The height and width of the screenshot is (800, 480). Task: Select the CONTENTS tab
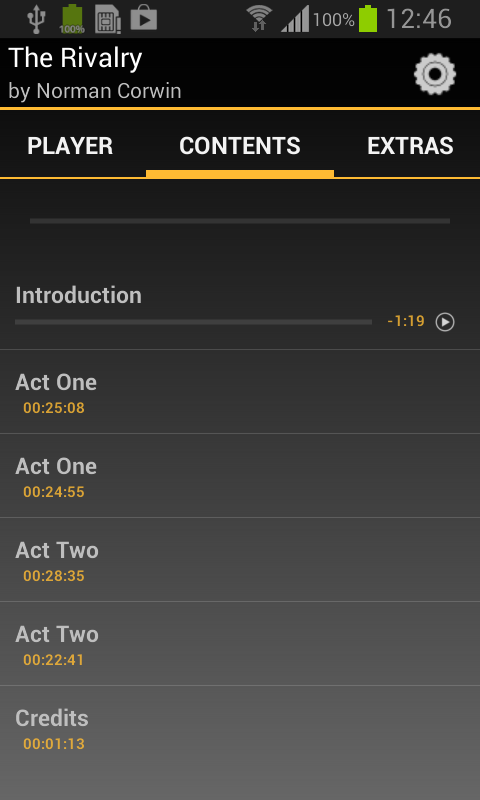pyautogui.click(x=240, y=146)
